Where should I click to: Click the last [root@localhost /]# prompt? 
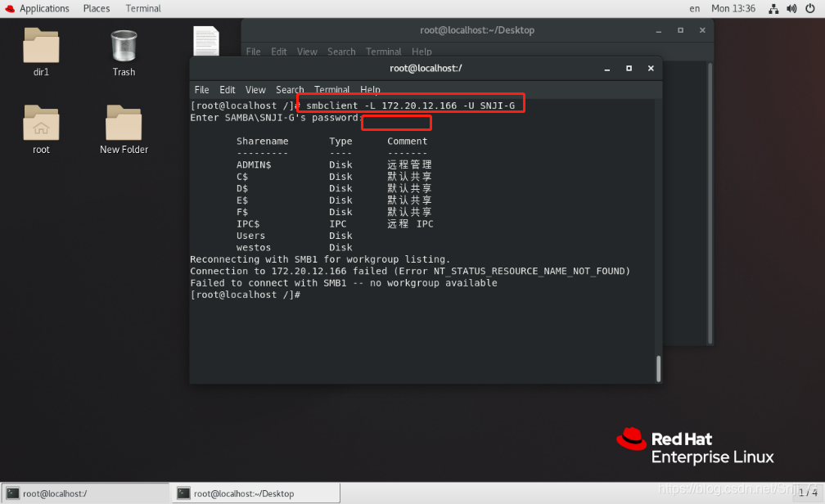tap(246, 295)
